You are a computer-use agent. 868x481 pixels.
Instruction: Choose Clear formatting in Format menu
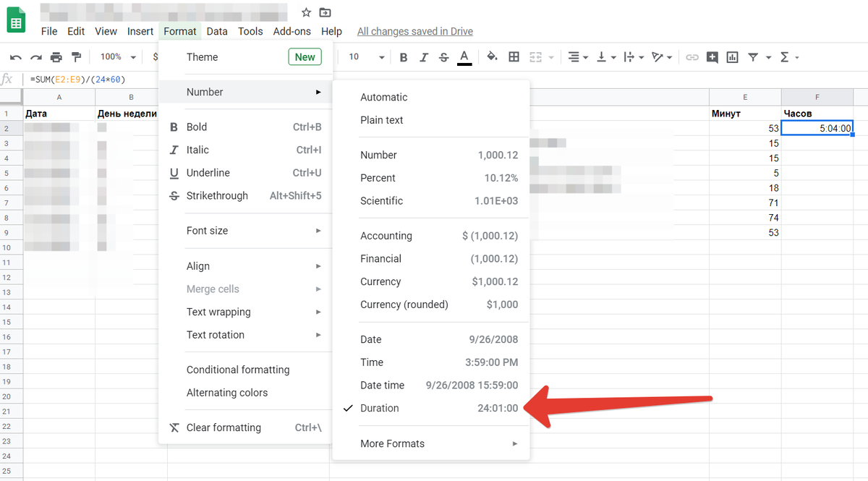pyautogui.click(x=246, y=427)
